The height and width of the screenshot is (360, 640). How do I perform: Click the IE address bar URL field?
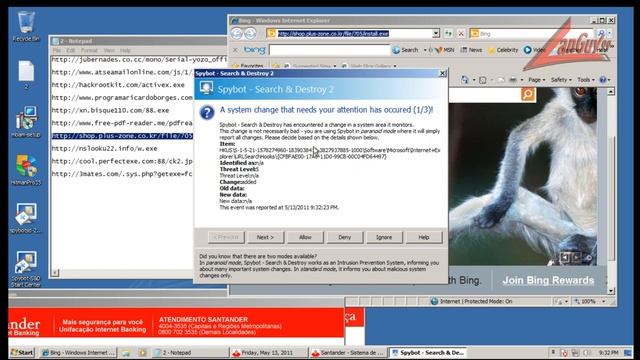[x=353, y=33]
